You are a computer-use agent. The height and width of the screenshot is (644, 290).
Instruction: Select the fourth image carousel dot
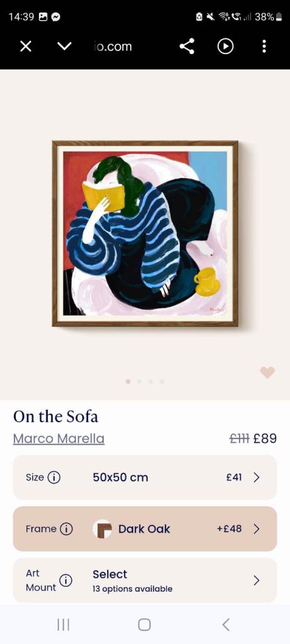[162, 382]
